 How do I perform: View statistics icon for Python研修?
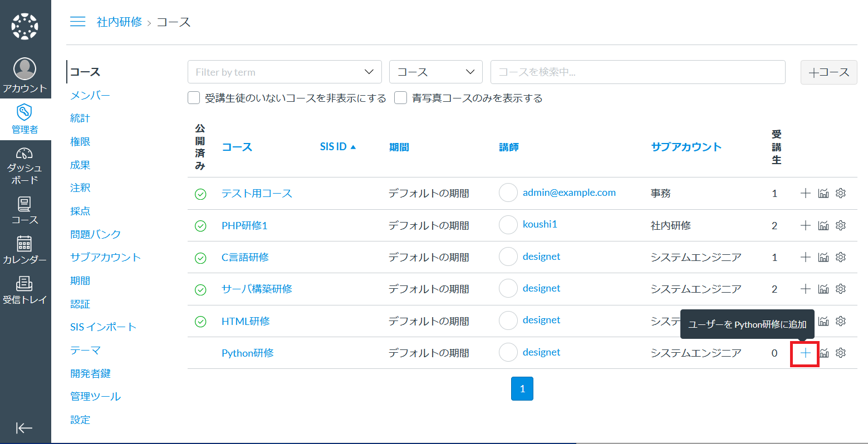pyautogui.click(x=823, y=353)
